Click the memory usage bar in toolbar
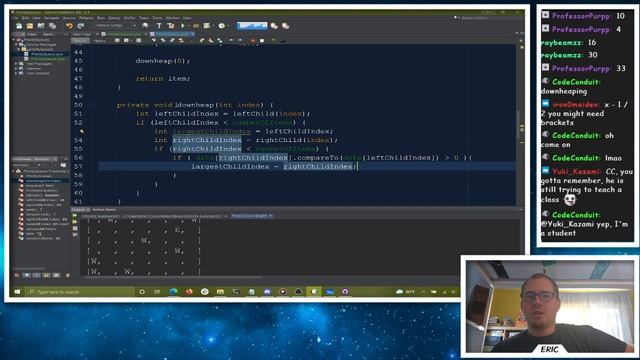The image size is (640, 360). [x=252, y=26]
